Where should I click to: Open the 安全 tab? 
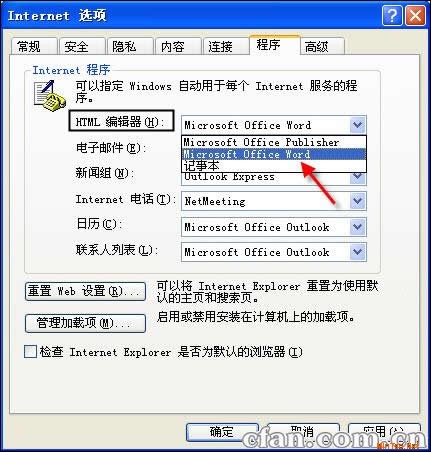pyautogui.click(x=82, y=46)
